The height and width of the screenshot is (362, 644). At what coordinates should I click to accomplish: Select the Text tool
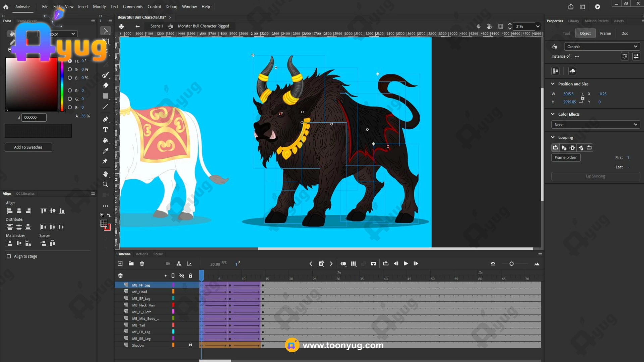105,130
